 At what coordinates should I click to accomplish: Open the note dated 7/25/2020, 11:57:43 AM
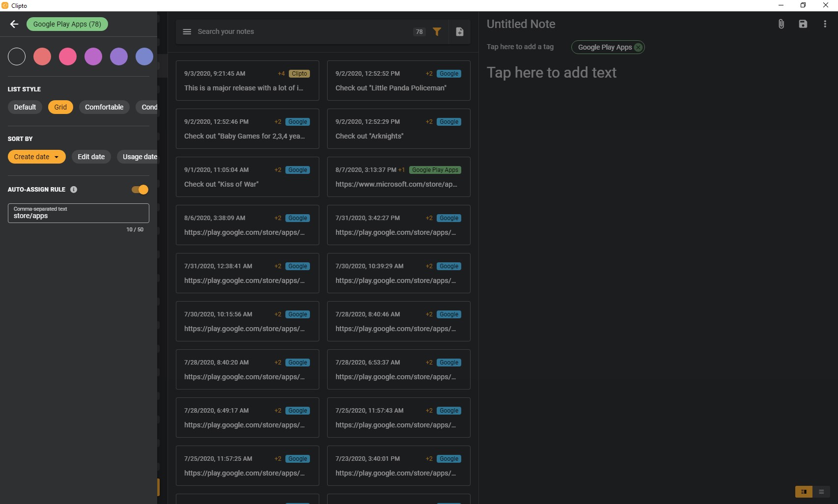coord(399,418)
